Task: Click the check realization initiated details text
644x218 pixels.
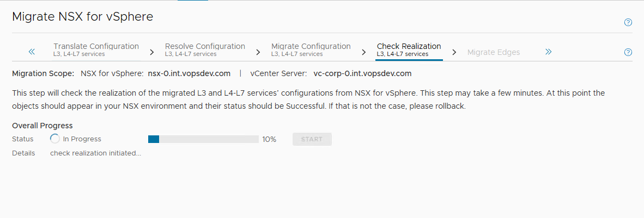Action: point(96,153)
